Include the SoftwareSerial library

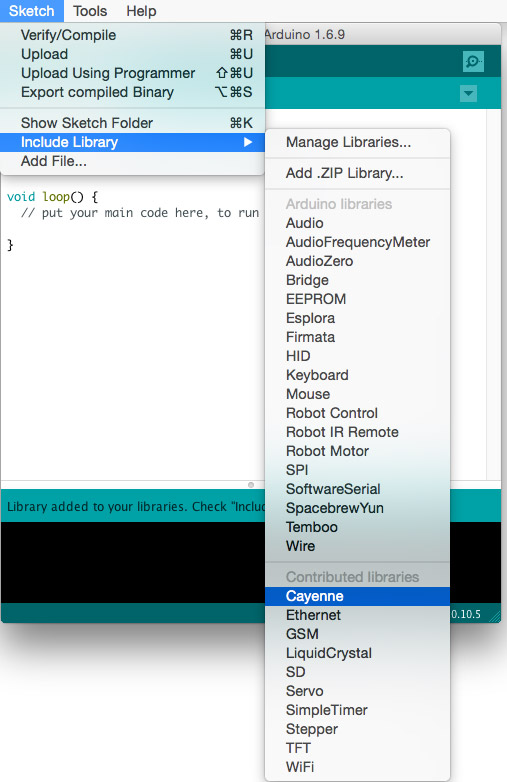(x=357, y=489)
